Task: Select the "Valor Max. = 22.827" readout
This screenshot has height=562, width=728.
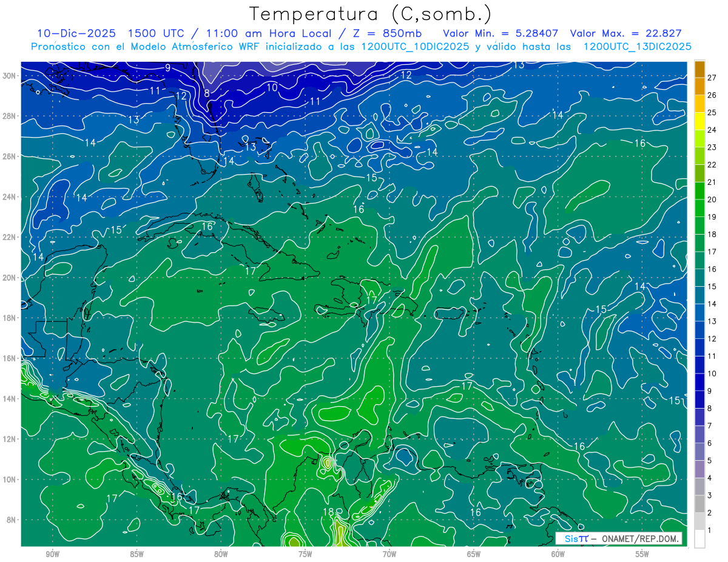Action: point(627,33)
